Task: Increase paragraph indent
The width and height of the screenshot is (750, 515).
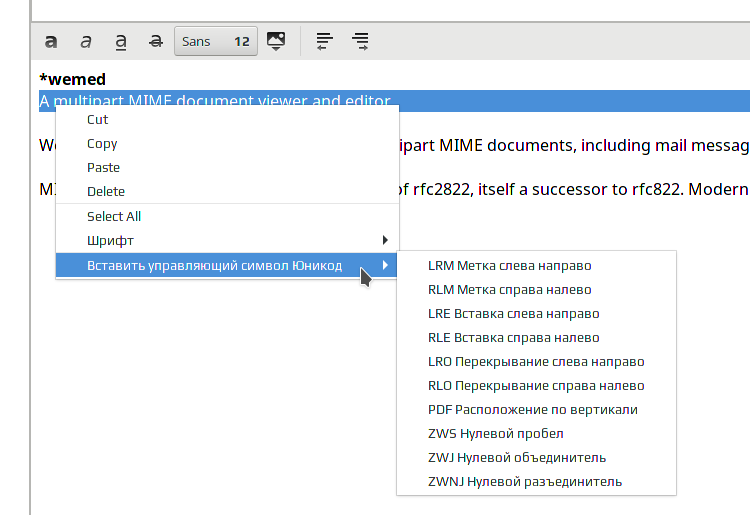Action: pos(360,42)
